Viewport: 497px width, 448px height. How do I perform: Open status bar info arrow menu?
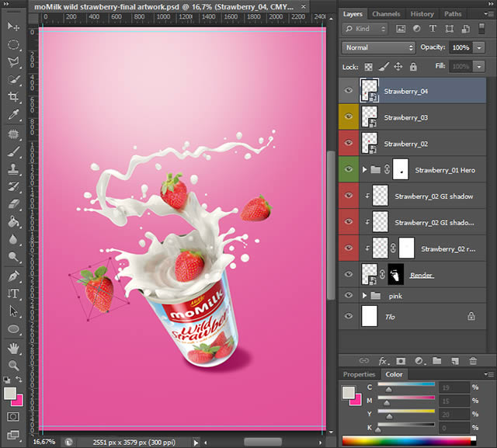(196, 443)
